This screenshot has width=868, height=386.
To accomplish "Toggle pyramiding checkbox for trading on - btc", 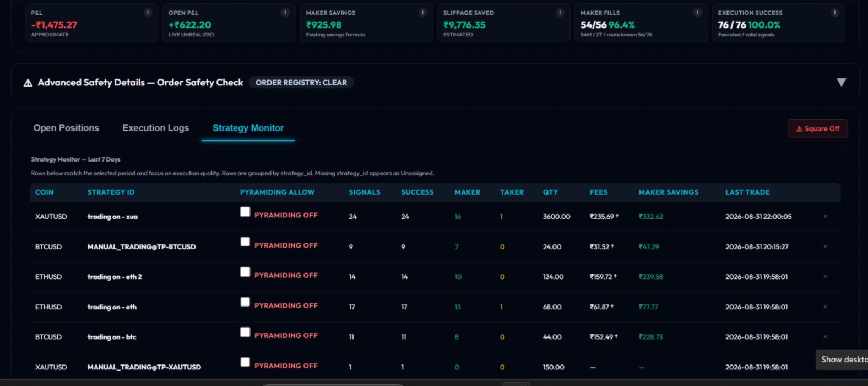I will click(245, 332).
